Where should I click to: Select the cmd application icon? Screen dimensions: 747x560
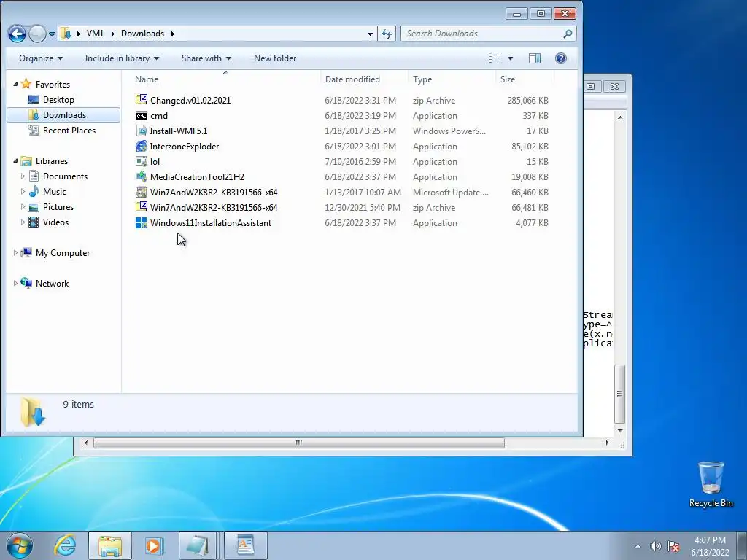[142, 116]
